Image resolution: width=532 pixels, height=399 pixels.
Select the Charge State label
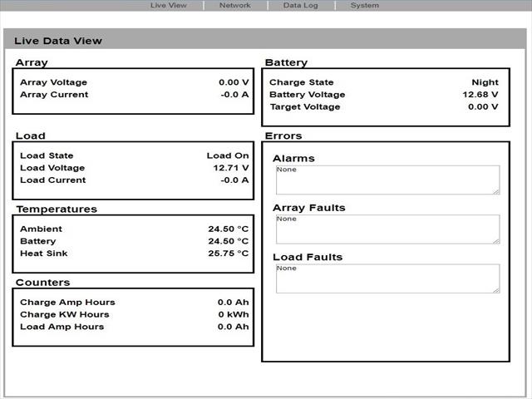tap(302, 82)
